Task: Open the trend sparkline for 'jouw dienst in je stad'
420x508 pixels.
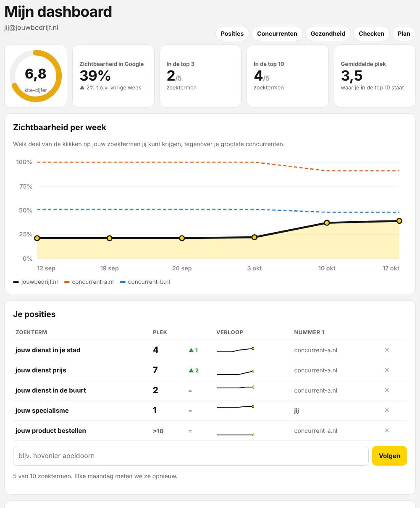Action: (236, 350)
